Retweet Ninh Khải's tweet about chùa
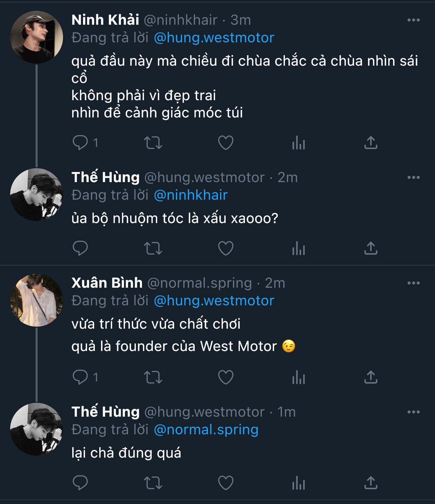 [153, 143]
